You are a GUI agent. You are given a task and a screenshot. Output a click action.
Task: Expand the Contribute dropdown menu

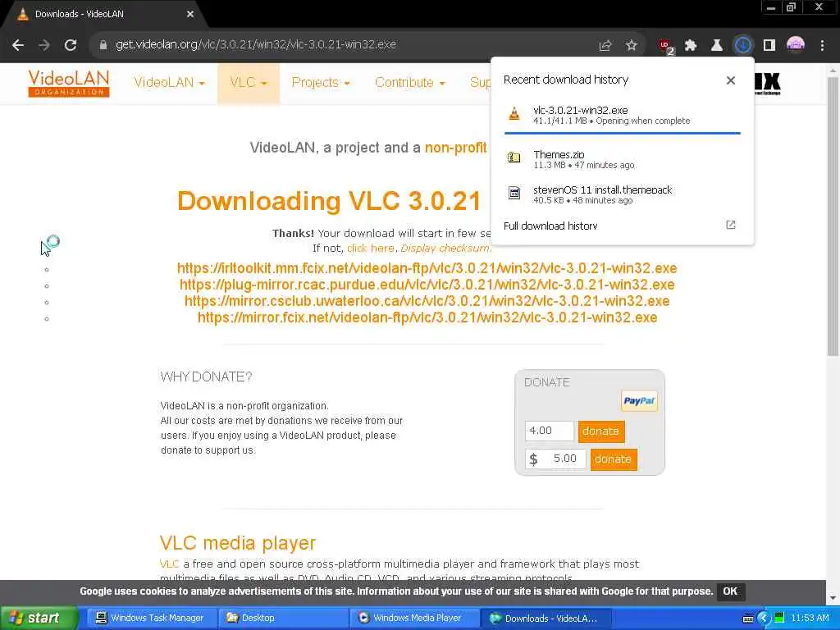[410, 83]
